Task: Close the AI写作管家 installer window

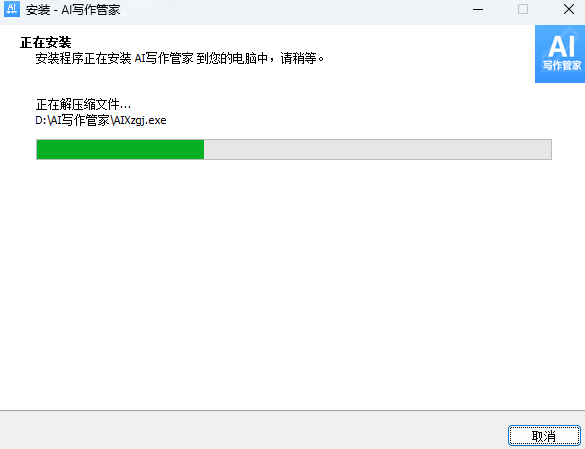Action: (x=569, y=9)
